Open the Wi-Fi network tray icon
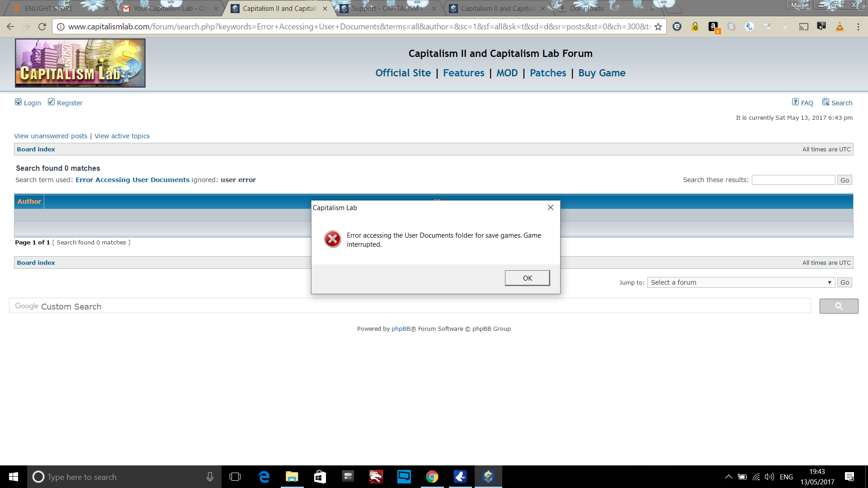 pyautogui.click(x=756, y=477)
